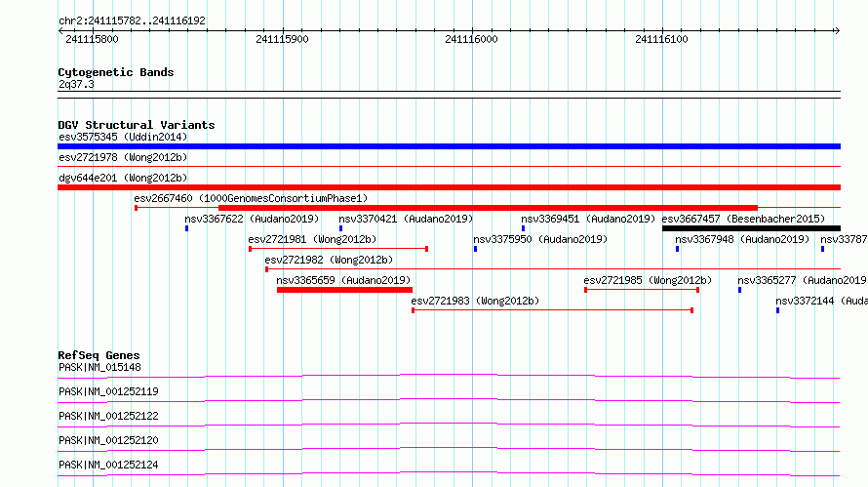Click ruler position 241116000
This screenshot has width=868, height=487.
[472, 39]
